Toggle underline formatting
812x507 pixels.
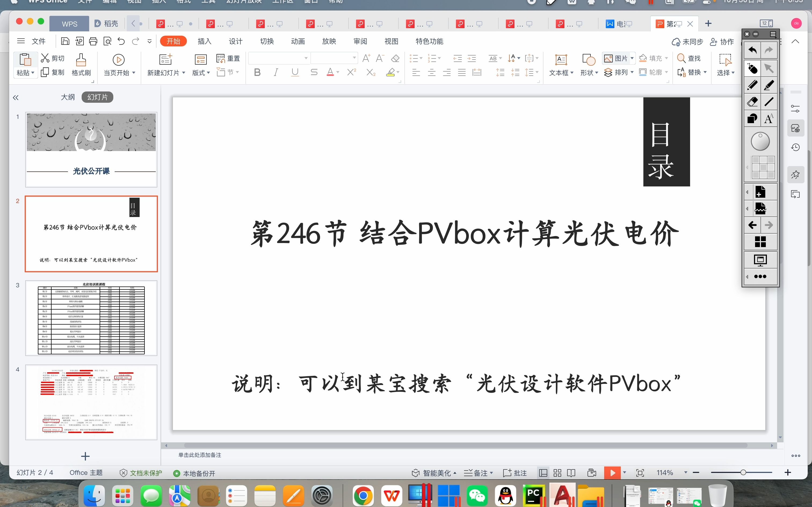click(x=295, y=72)
